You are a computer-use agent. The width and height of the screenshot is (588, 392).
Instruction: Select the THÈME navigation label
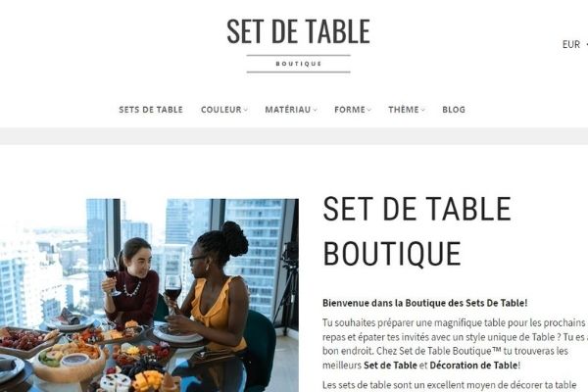point(404,110)
